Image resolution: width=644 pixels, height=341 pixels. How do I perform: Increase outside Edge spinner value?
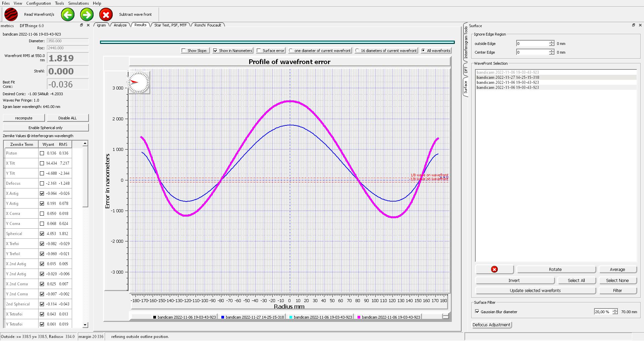551,42
